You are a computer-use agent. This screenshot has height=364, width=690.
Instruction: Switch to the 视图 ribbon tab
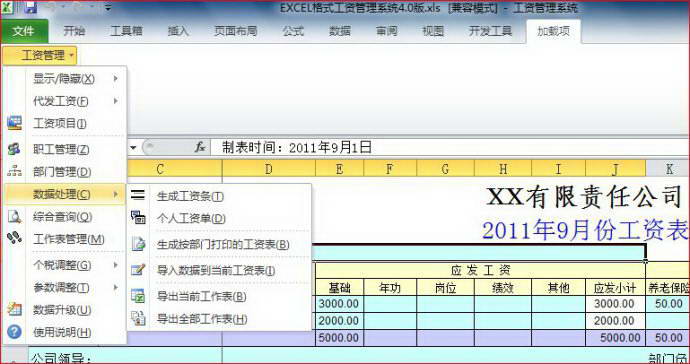coord(433,31)
